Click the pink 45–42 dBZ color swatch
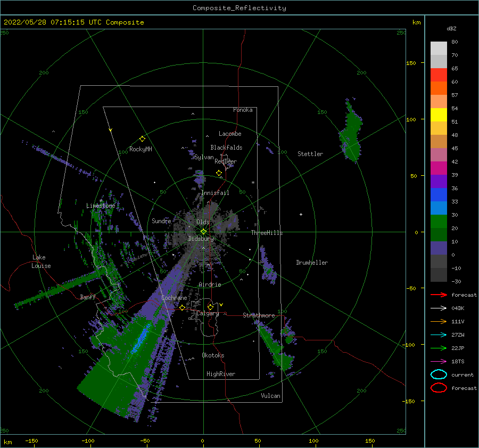Image resolution: width=479 pixels, height=448 pixels. click(439, 154)
